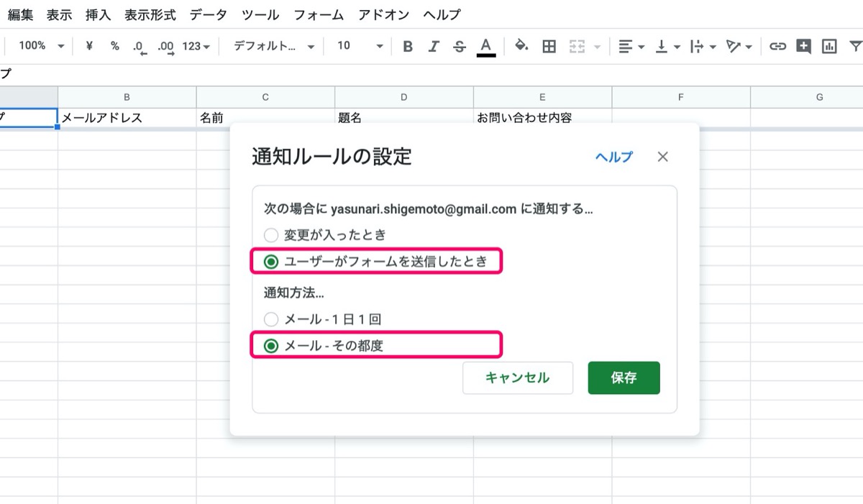Click キャンセル in the dialog

click(x=518, y=378)
